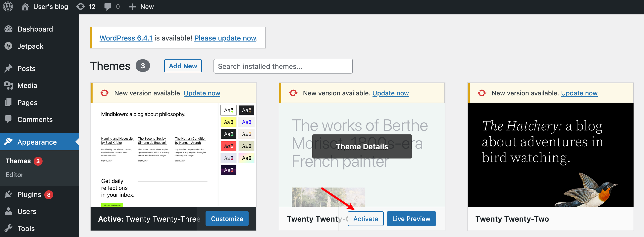The height and width of the screenshot is (237, 644).
Task: Click the plus icon next to New
Action: tap(132, 7)
